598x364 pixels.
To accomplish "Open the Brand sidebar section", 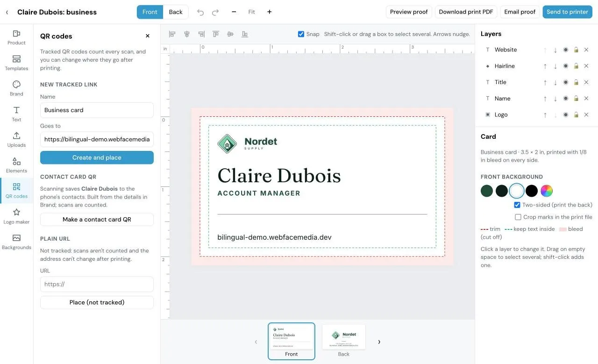I will 16,88.
